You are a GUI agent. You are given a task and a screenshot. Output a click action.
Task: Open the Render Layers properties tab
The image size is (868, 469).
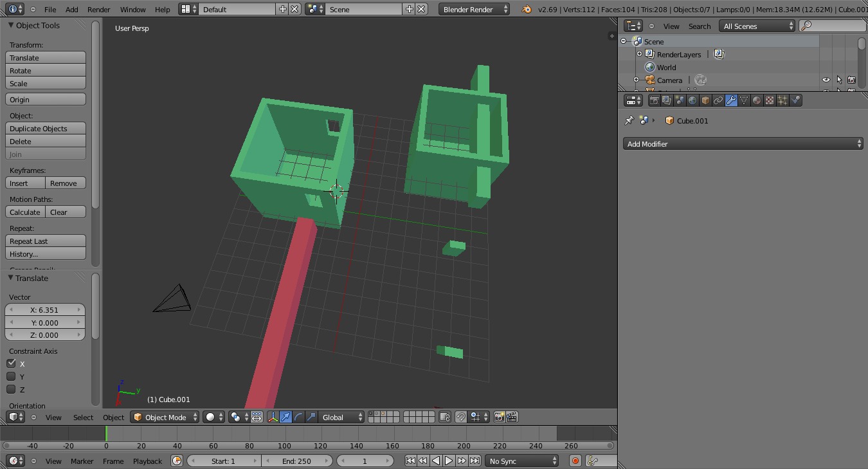[667, 100]
